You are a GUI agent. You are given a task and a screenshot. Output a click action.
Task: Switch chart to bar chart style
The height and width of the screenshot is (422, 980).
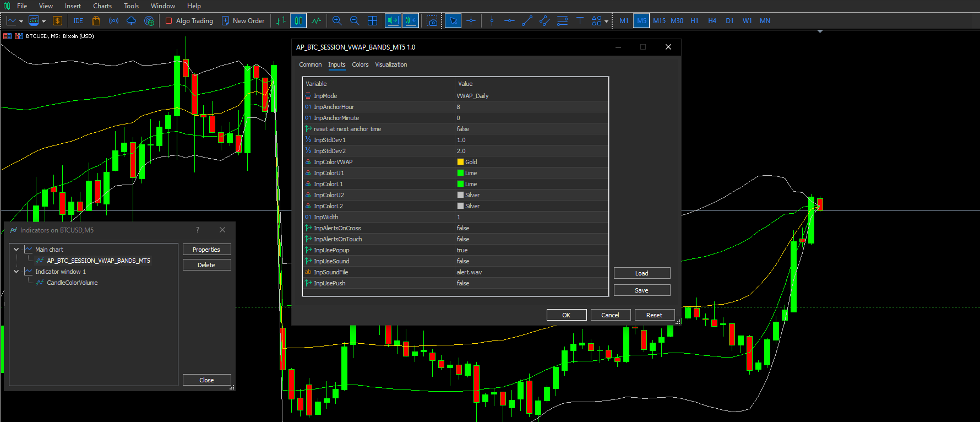pos(281,21)
